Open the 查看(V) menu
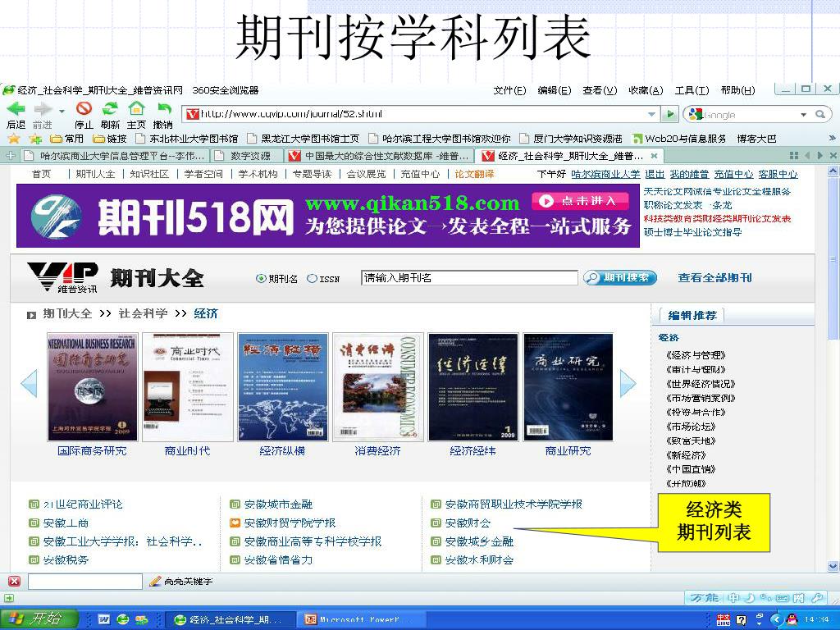 pyautogui.click(x=600, y=90)
